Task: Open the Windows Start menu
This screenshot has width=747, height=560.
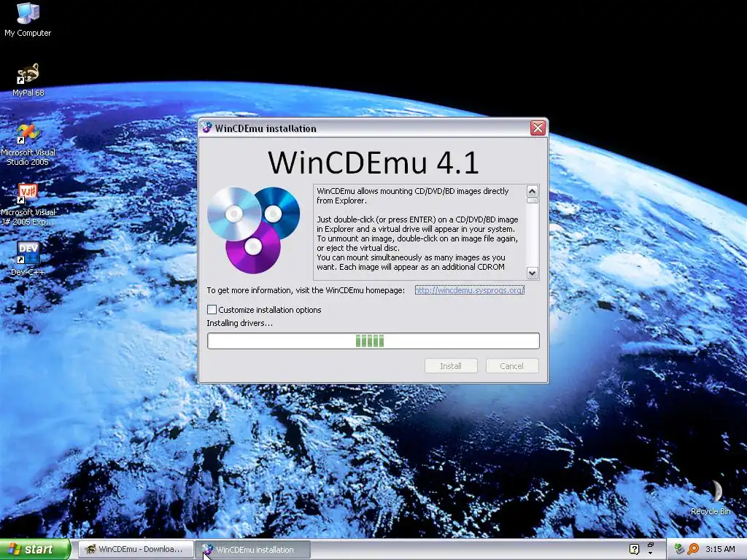Action: pos(35,549)
